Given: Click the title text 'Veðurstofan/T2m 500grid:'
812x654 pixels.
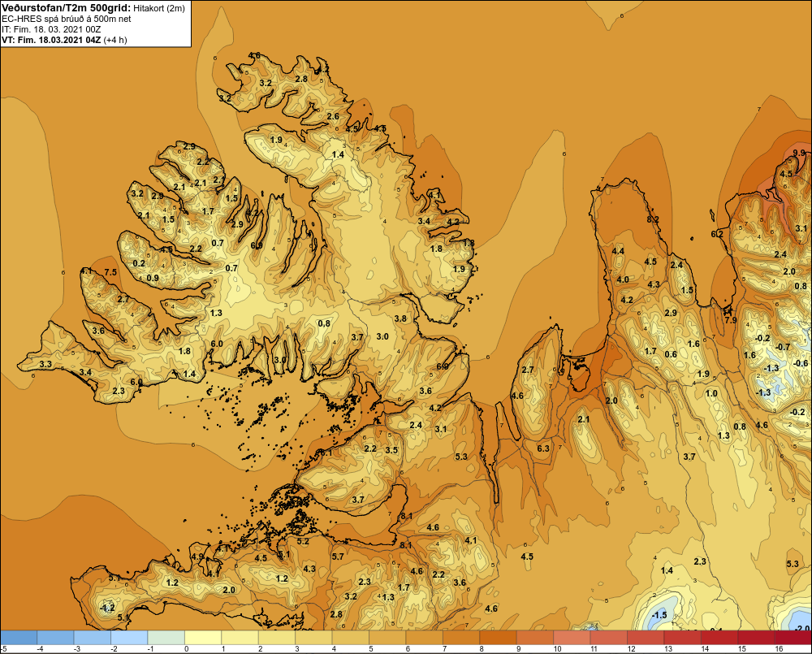Looking at the screenshot, I should [x=67, y=8].
